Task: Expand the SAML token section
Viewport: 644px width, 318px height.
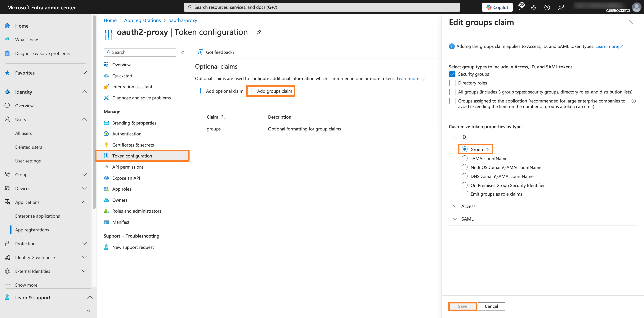Action: pyautogui.click(x=455, y=219)
